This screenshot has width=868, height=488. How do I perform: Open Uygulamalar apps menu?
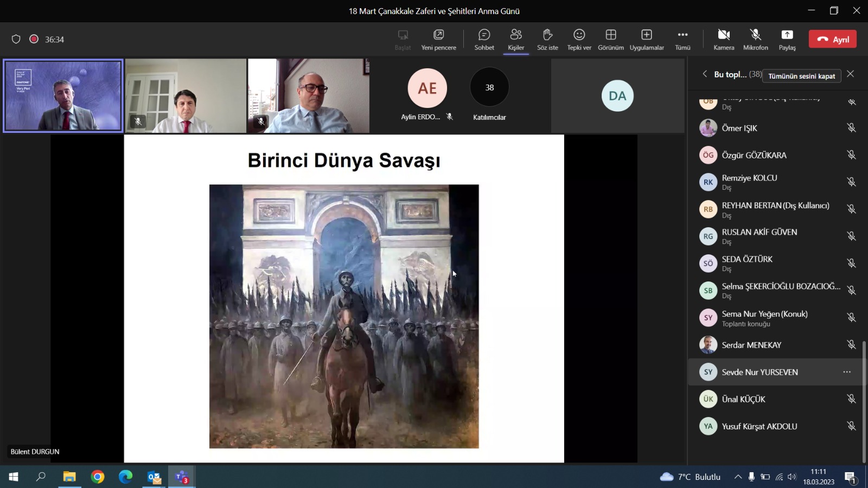click(x=647, y=40)
